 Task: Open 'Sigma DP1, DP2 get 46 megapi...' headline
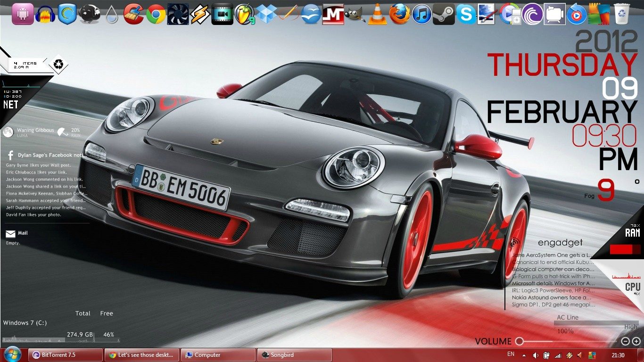click(553, 304)
